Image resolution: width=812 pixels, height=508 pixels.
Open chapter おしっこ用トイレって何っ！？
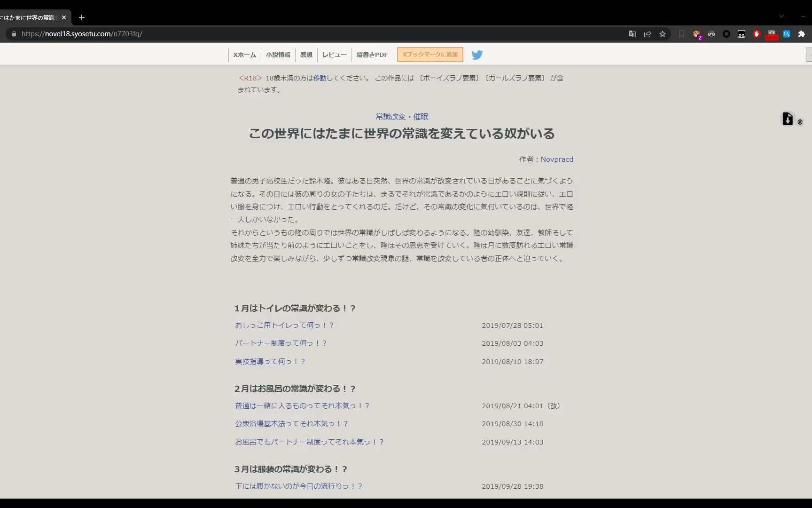coord(284,325)
